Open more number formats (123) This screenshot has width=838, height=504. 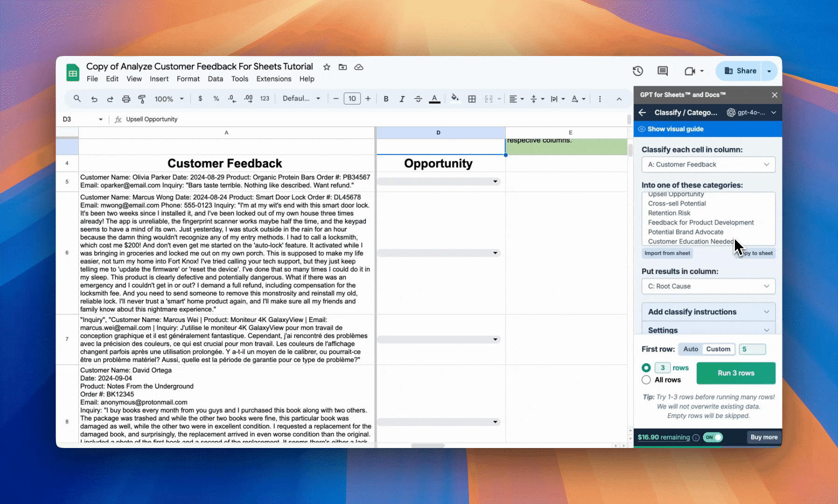coord(265,98)
